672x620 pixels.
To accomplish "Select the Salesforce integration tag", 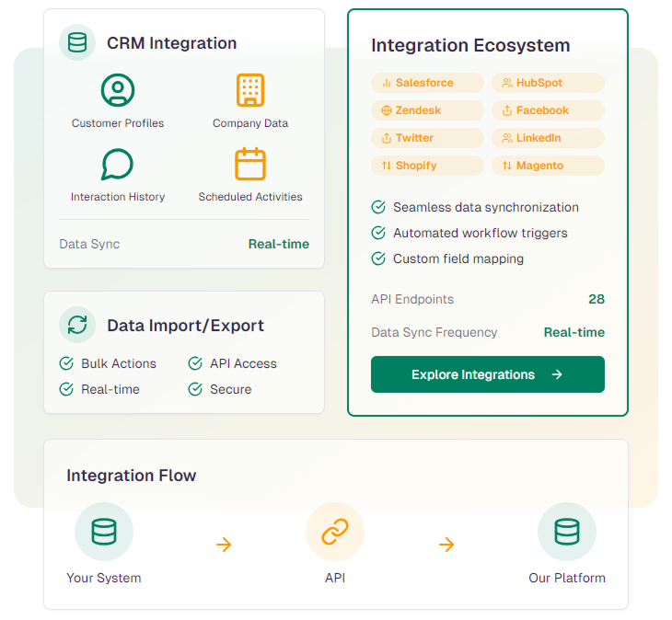I will (x=427, y=83).
